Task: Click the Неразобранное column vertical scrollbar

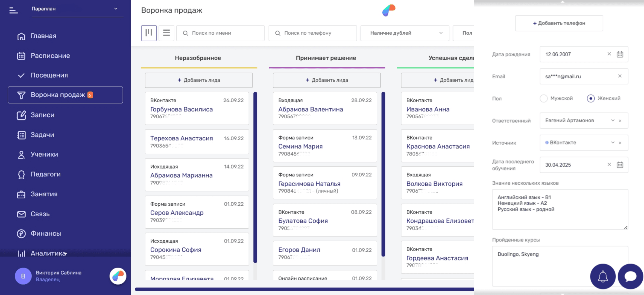Action: [x=255, y=178]
